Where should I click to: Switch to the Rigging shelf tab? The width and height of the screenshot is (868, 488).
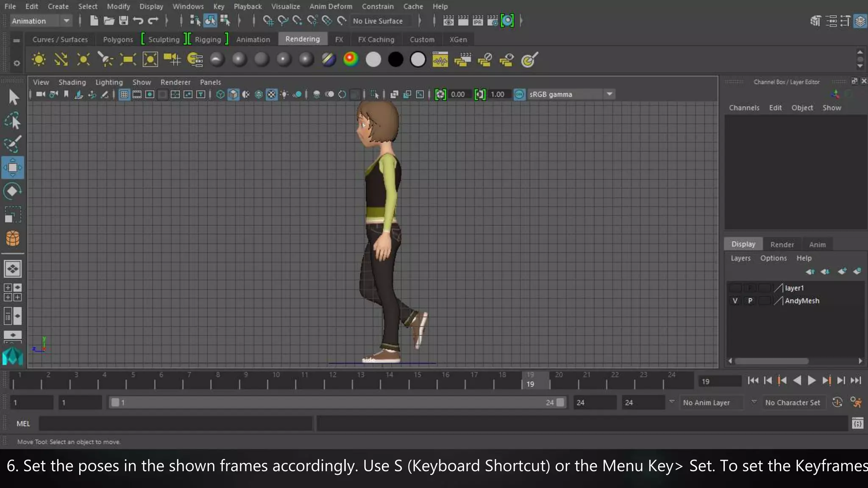point(208,39)
